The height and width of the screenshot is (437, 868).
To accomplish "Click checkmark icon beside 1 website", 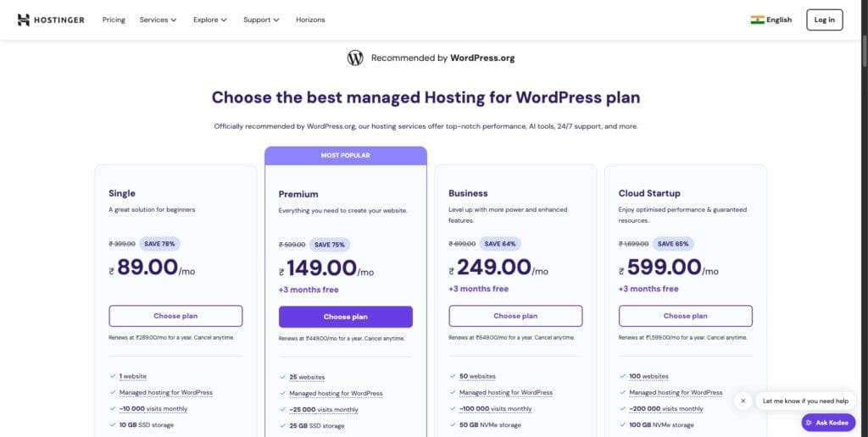I will pyautogui.click(x=113, y=376).
